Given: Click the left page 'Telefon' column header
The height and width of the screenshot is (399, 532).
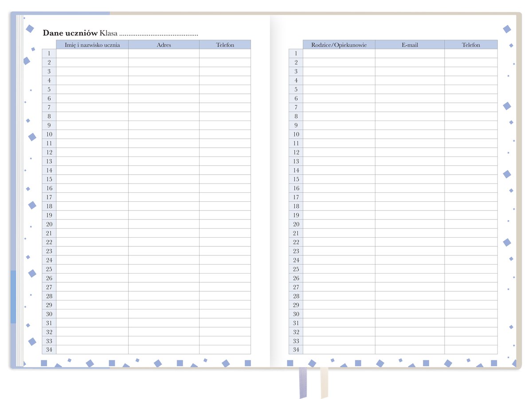Looking at the screenshot, I should [225, 45].
